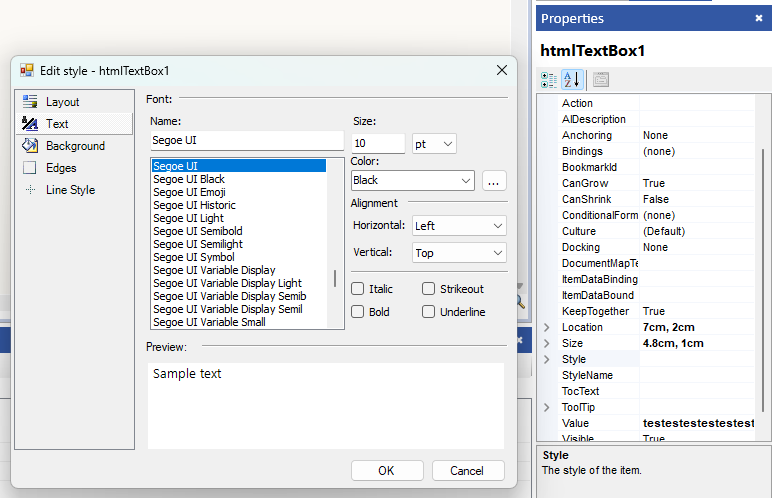Image resolution: width=773 pixels, height=498 pixels.
Task: Open color picker with the ellipsis button
Action: (x=494, y=181)
